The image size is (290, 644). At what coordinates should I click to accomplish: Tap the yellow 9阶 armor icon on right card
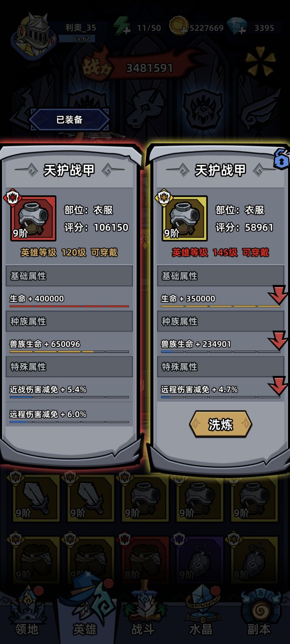[184, 218]
